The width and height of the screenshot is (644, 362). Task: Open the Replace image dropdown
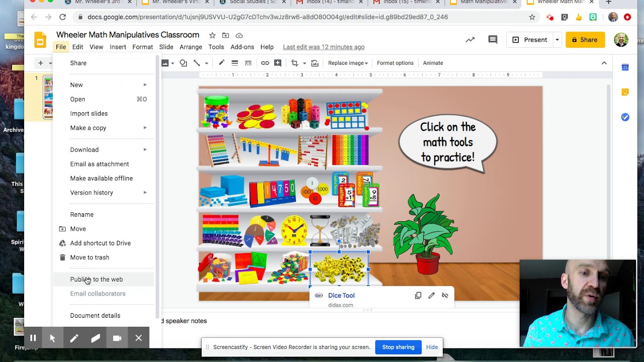click(348, 63)
